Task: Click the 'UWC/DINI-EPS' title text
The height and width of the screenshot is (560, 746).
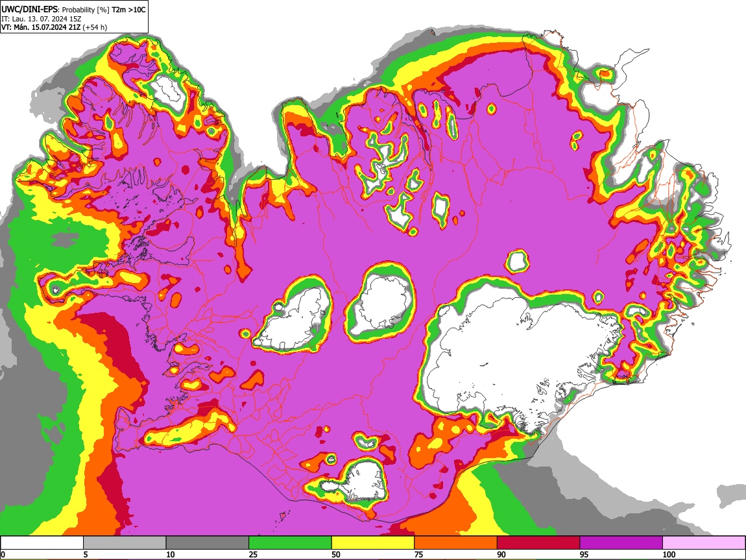Action: [x=30, y=10]
